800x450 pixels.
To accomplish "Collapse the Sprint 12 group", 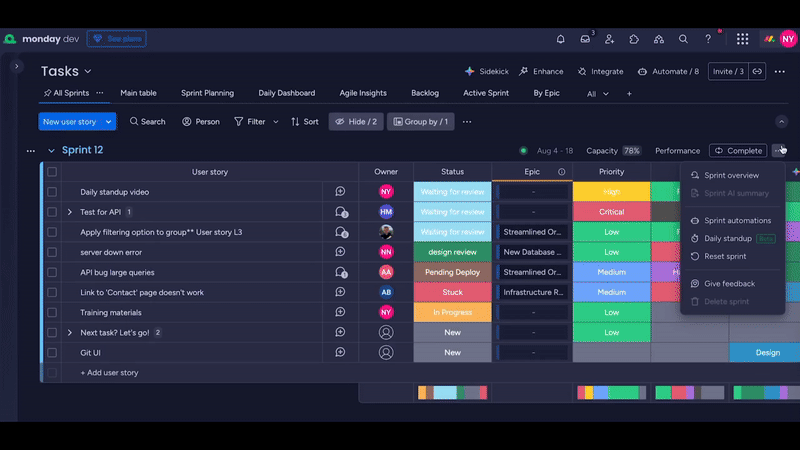I will [51, 151].
